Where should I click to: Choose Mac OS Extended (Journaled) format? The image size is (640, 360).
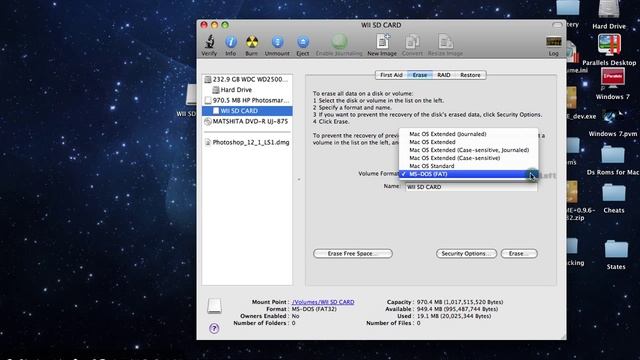pos(469,134)
